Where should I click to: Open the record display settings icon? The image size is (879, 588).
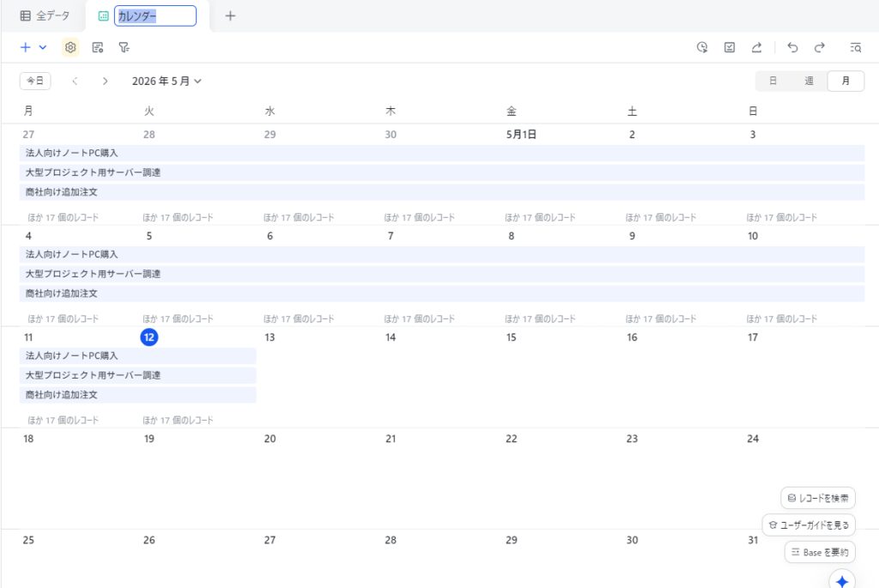[98, 48]
